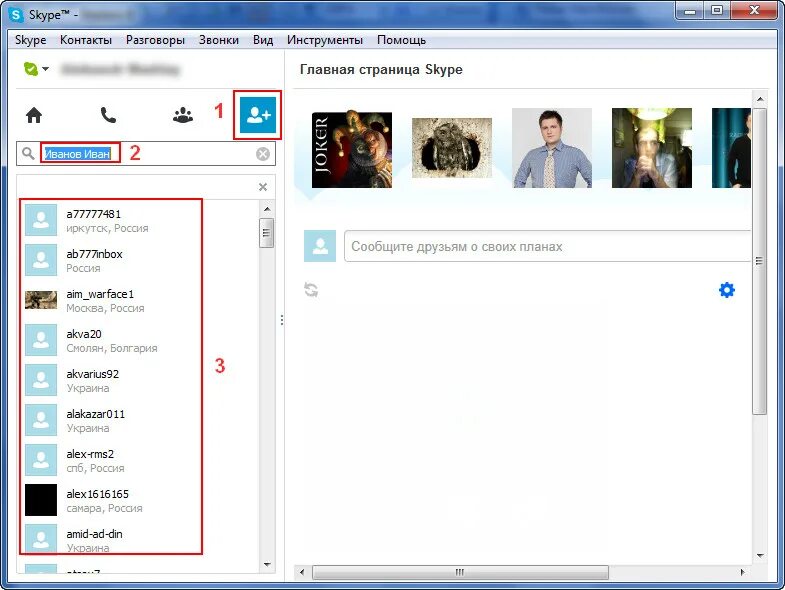The image size is (785, 590).
Task: Click the aim_warface1 avatar picture
Action: coord(41,300)
